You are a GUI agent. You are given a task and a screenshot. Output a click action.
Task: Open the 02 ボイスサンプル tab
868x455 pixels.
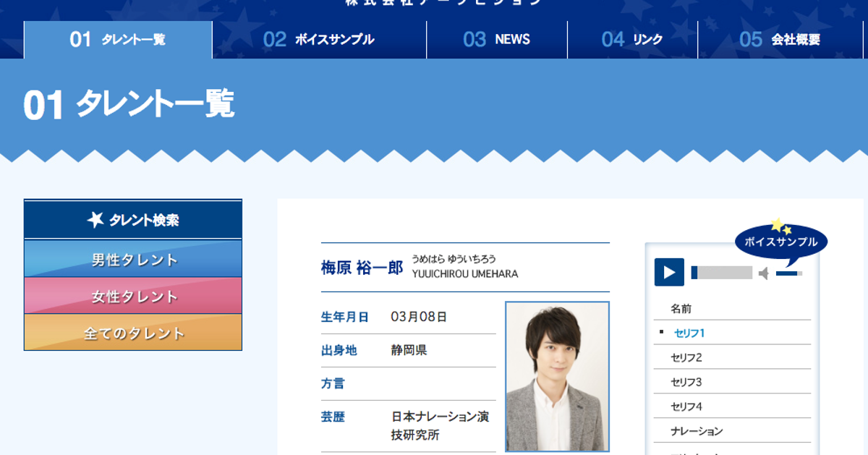319,40
